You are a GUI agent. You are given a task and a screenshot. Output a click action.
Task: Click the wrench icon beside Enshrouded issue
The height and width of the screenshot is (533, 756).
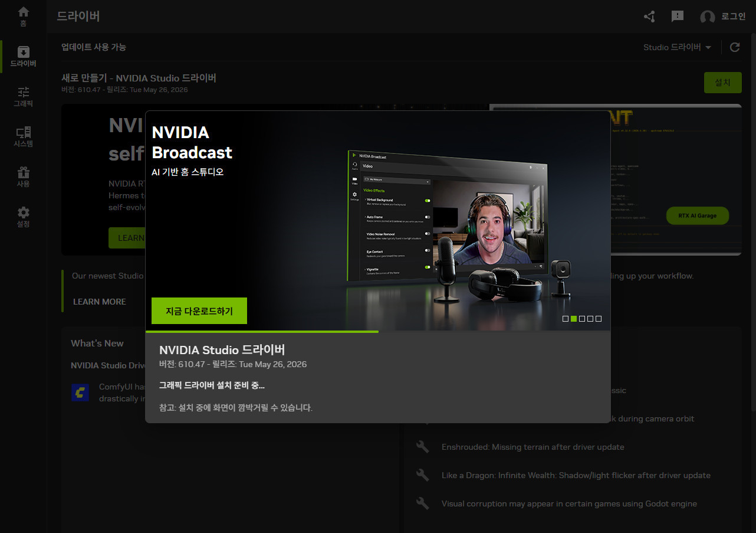pos(422,447)
